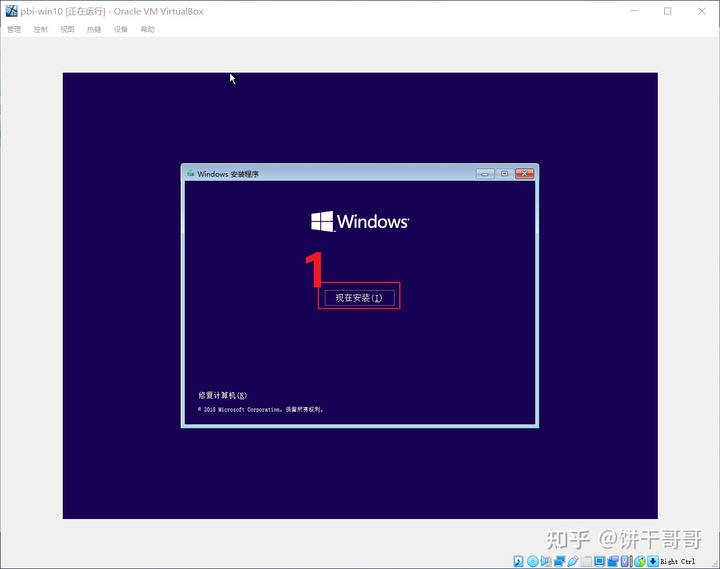The width and height of the screenshot is (720, 569).
Task: Click display monitor icon in status bar
Action: (x=599, y=561)
